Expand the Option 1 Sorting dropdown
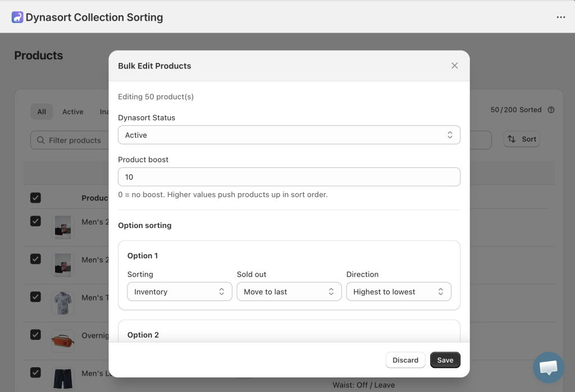Screen dimensions: 575x392 tap(179, 292)
